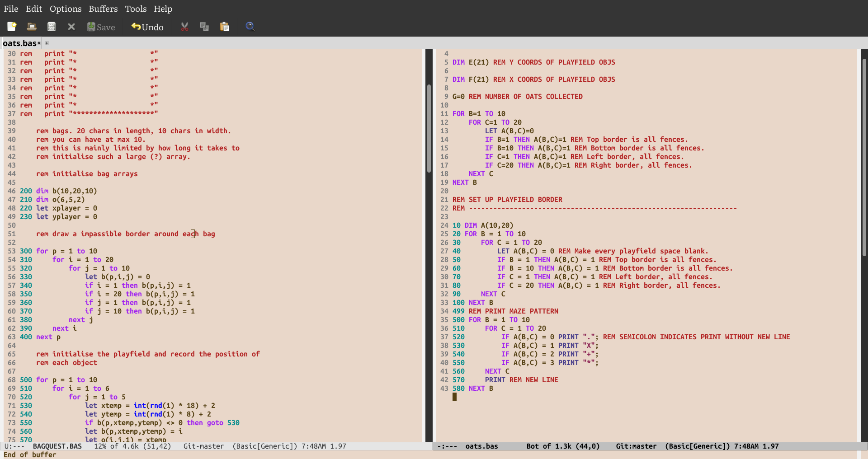Viewport: 868px width, 459px height.
Task: Click line '580 NEXT B'
Action: click(x=472, y=389)
